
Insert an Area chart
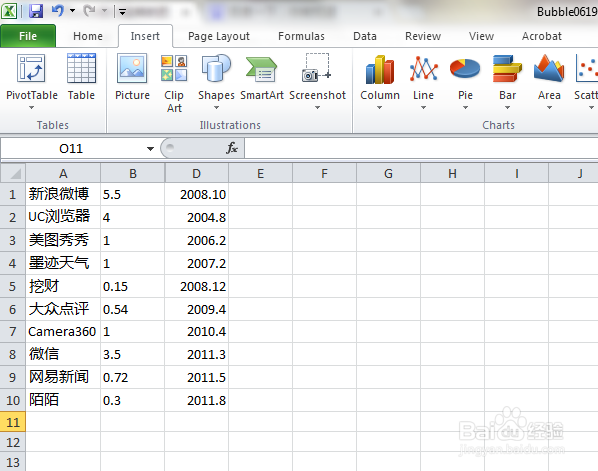click(549, 82)
